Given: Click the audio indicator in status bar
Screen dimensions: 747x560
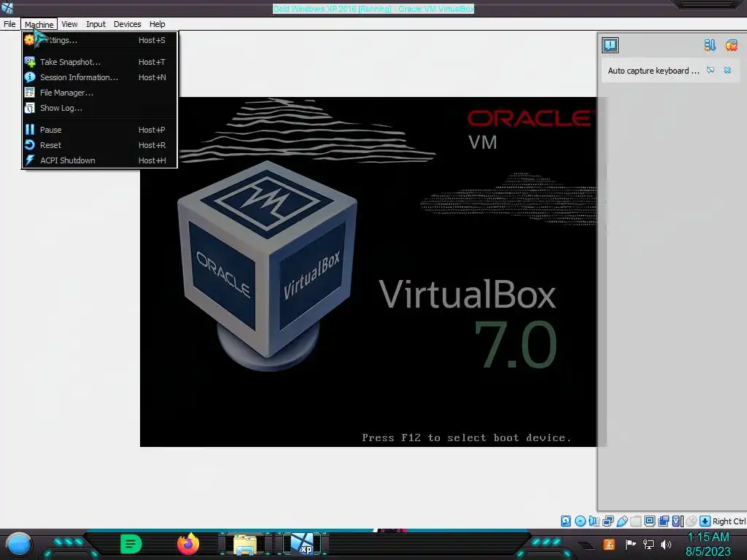Looking at the screenshot, I should (594, 521).
